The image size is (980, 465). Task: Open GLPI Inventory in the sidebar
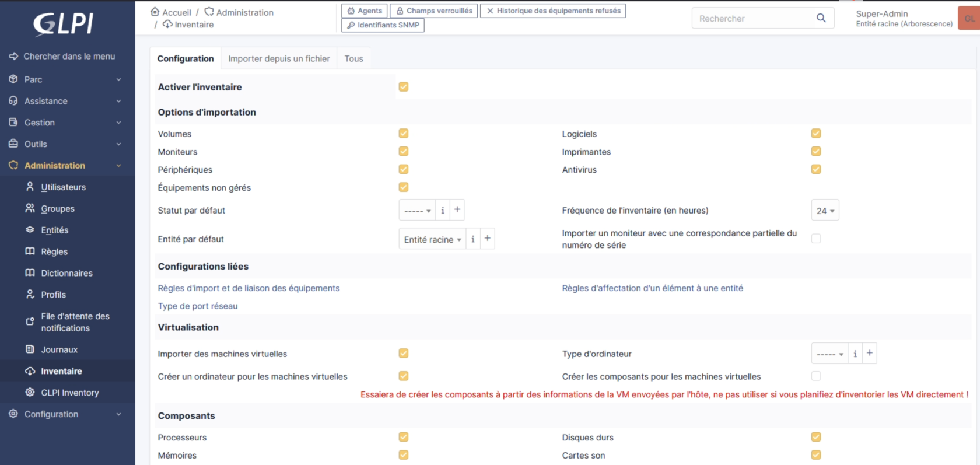point(69,393)
